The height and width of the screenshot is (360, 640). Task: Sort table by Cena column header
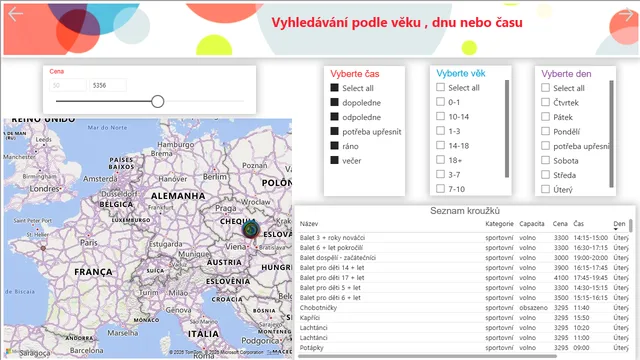560,224
